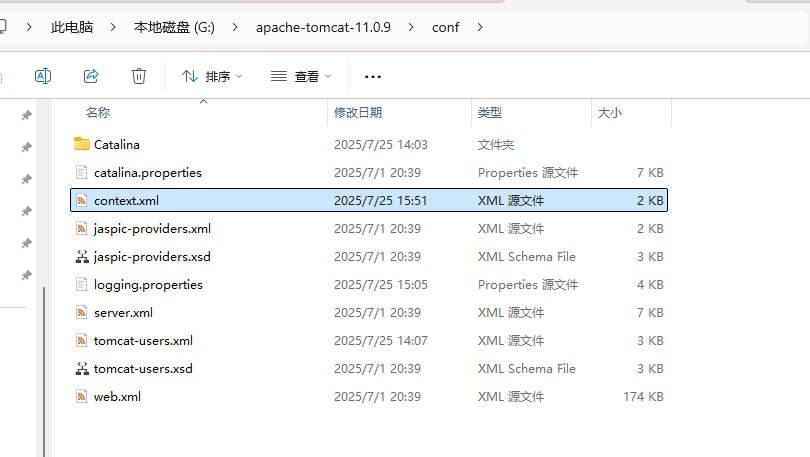This screenshot has width=810, height=457.
Task: Click the logging.properties file icon
Action: click(81, 284)
